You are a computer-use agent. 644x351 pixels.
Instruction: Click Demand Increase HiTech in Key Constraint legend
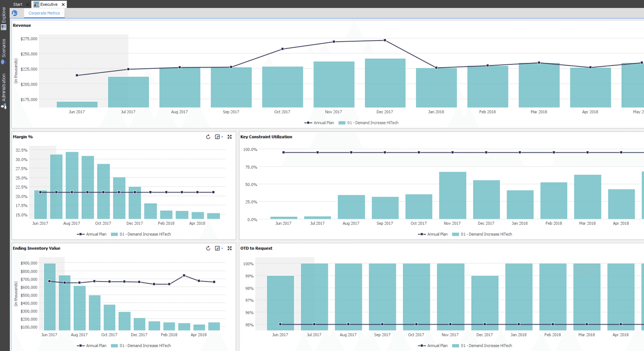pos(486,234)
